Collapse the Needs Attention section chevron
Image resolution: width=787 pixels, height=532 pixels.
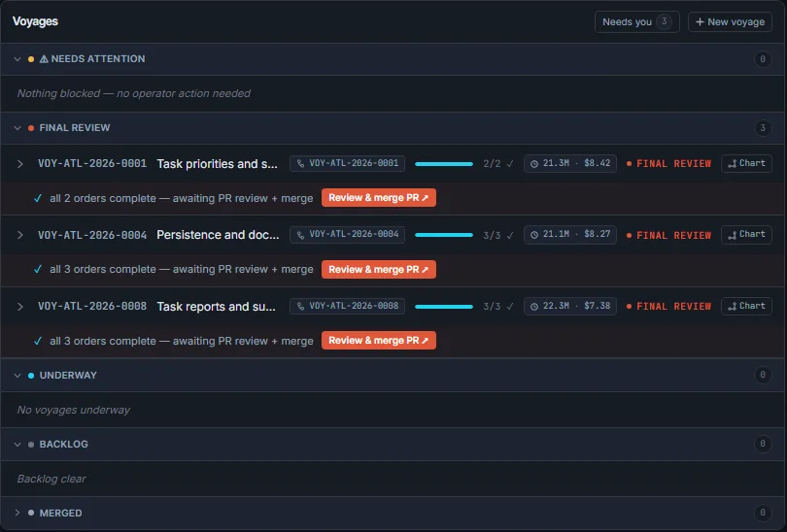(17, 59)
